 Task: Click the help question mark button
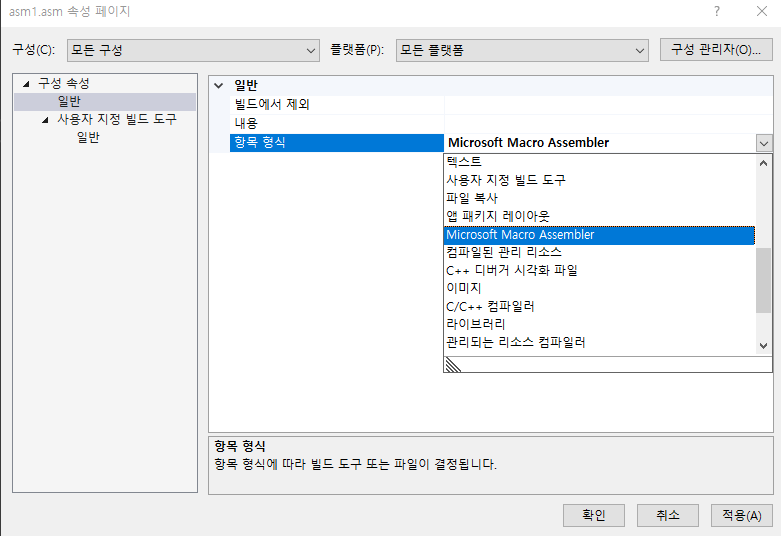[717, 11]
